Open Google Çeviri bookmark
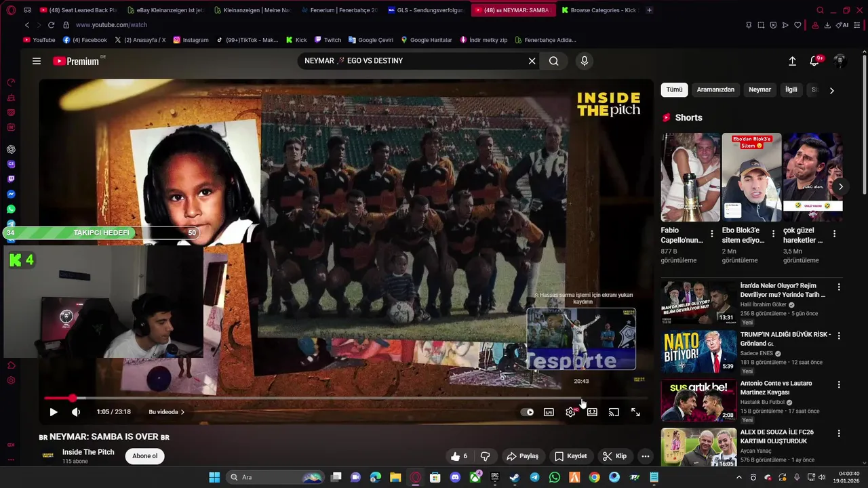Image resolution: width=868 pixels, height=488 pixels. coord(370,40)
